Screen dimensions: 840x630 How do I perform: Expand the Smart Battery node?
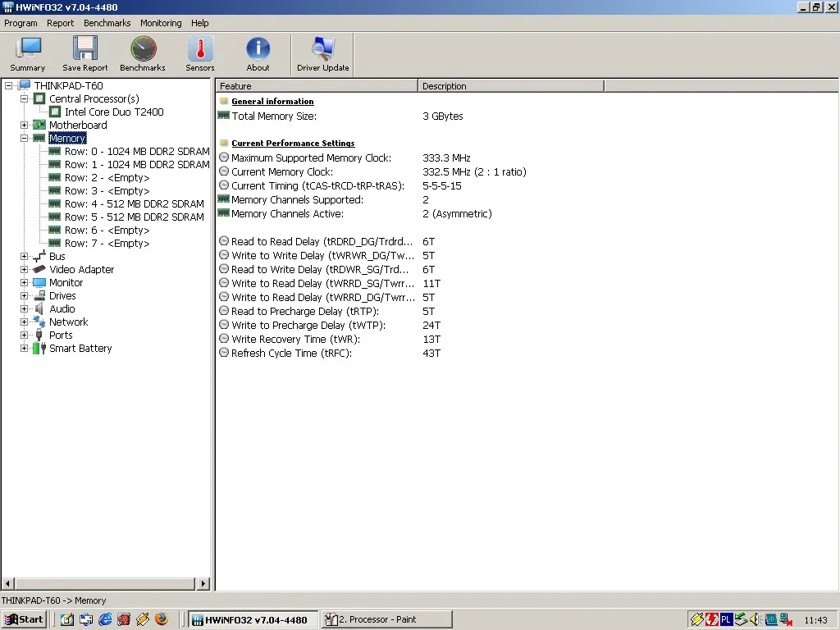coord(24,348)
